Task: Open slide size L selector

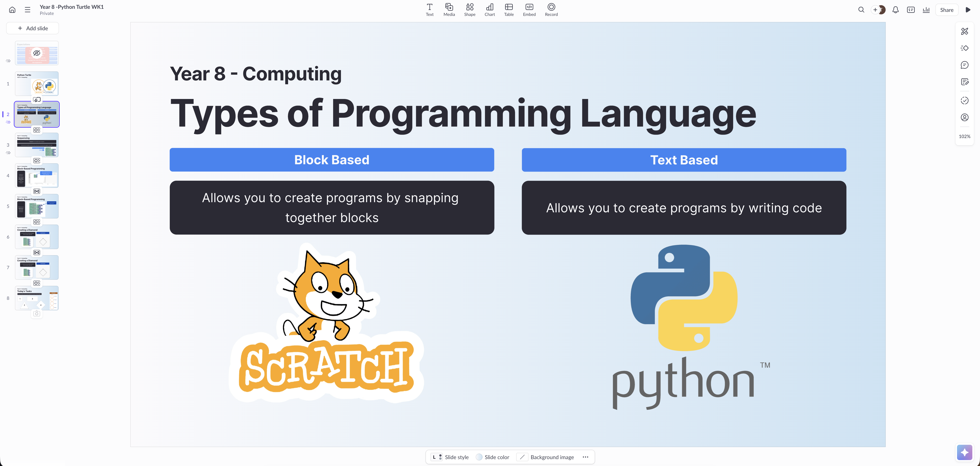Action: [437, 457]
